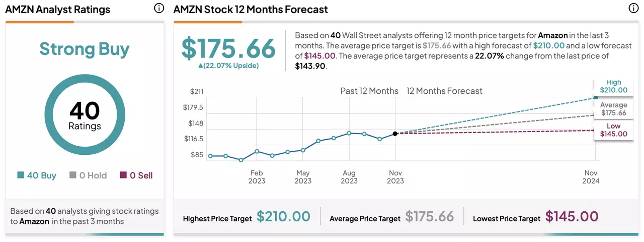Click the Average Price Target $175.66 value

430,217
